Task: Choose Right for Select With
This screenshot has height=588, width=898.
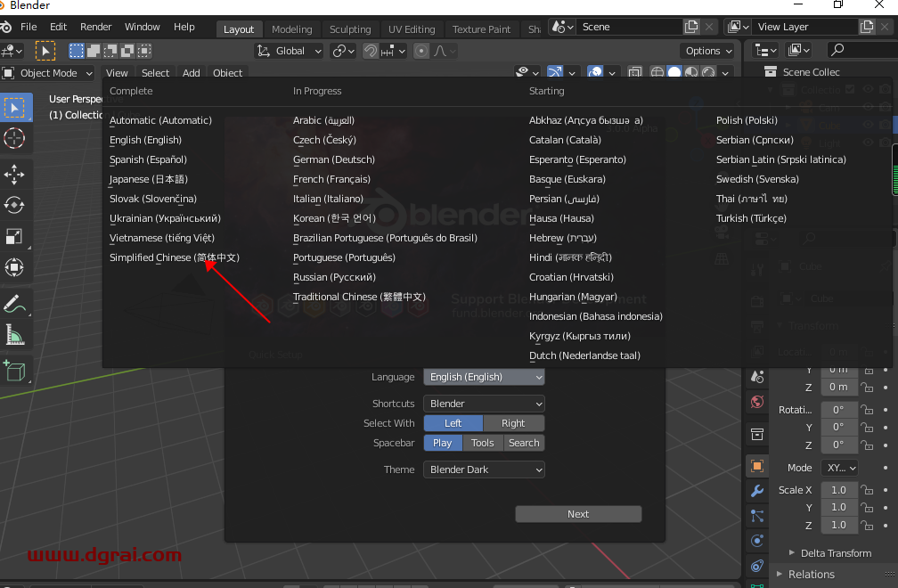Action: coord(513,423)
